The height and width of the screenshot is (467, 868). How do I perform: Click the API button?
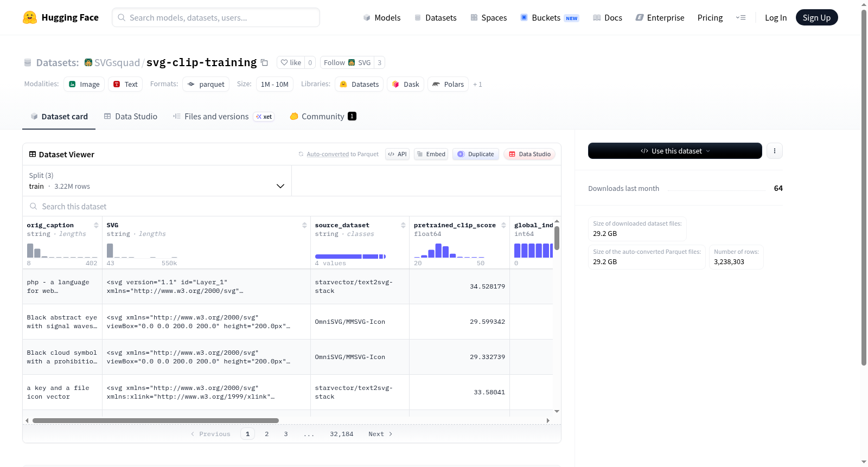click(397, 154)
